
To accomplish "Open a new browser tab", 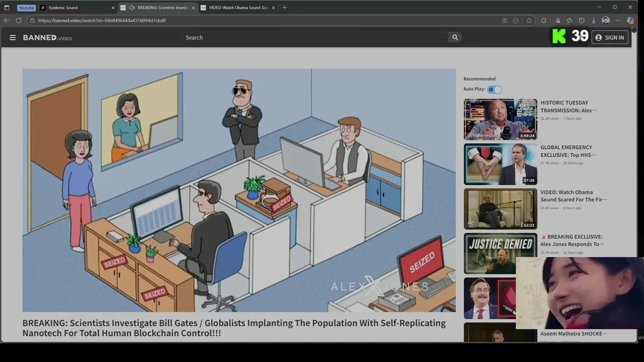I will (x=285, y=8).
